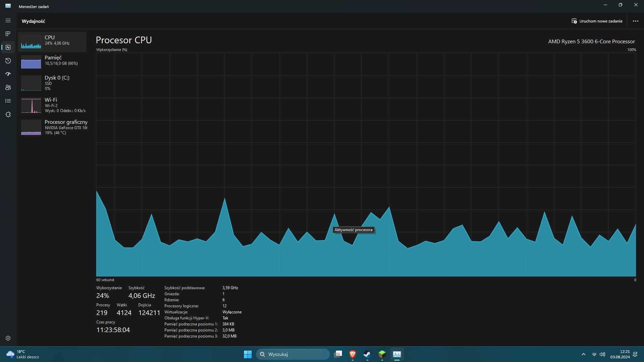
Task: Minimize the Task Manager window
Action: click(x=605, y=5)
